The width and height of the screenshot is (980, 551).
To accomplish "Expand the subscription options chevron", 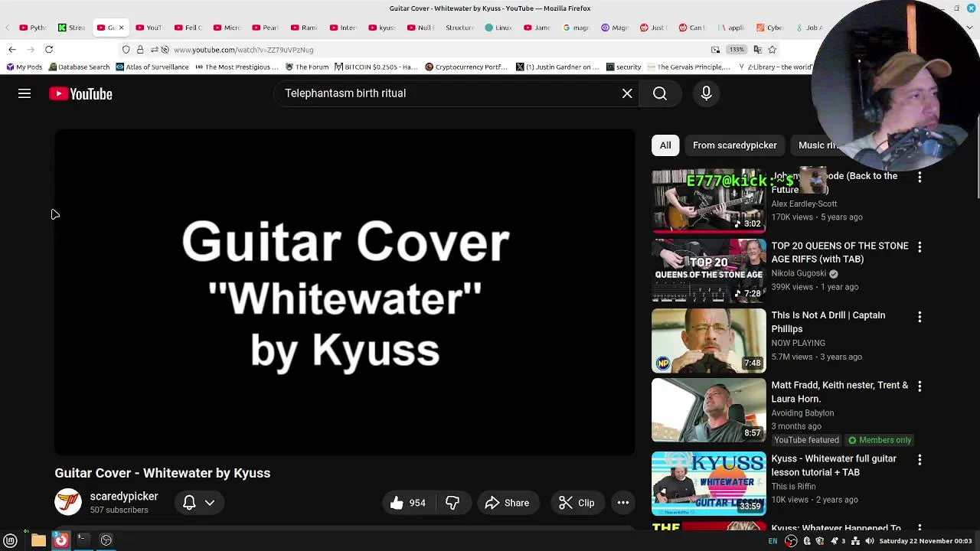I will tap(209, 503).
